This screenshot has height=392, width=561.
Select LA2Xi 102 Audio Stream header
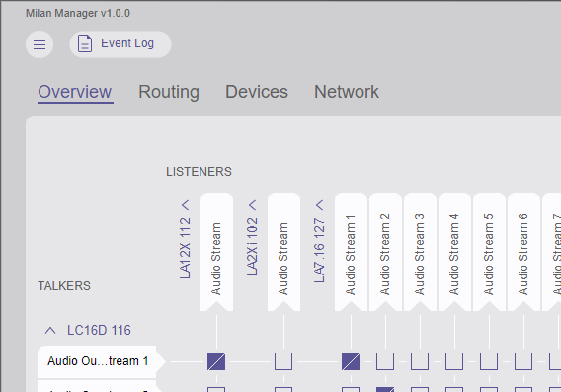283,252
